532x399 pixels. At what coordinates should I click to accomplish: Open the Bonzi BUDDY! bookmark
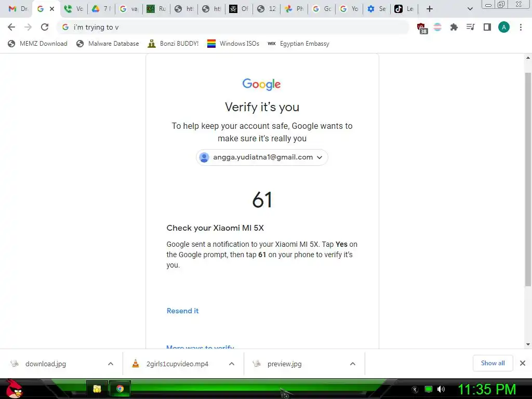[173, 44]
